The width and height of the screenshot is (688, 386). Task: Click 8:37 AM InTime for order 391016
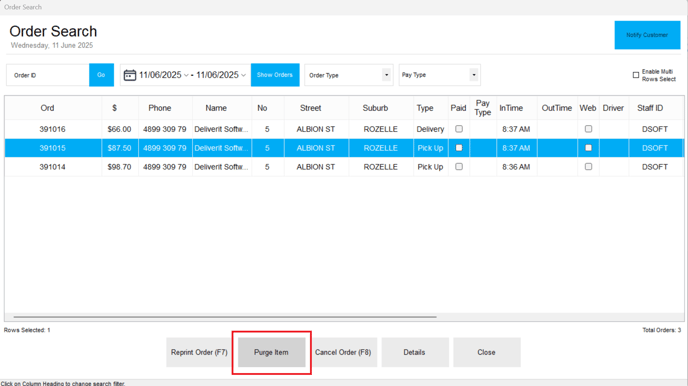click(516, 129)
